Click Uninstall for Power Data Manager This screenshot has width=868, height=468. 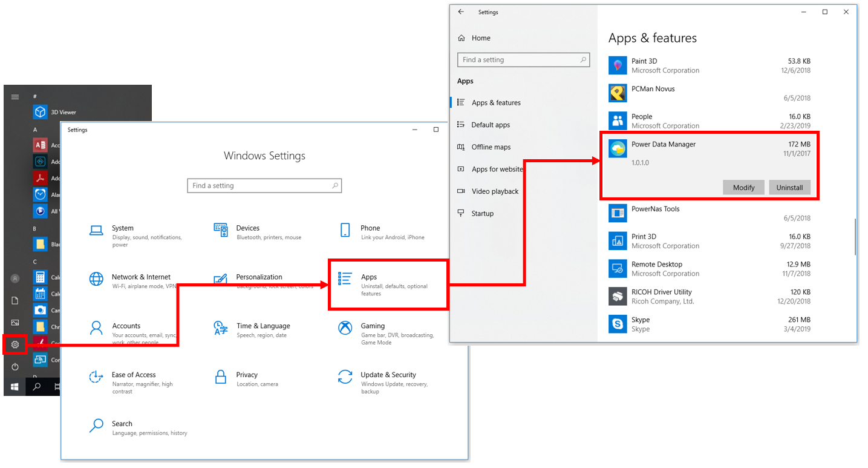pyautogui.click(x=789, y=188)
